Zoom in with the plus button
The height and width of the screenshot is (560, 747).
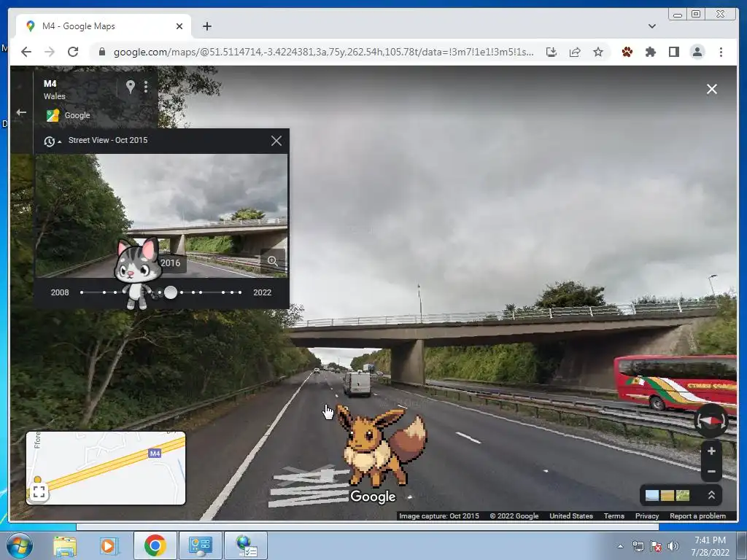[x=711, y=451]
